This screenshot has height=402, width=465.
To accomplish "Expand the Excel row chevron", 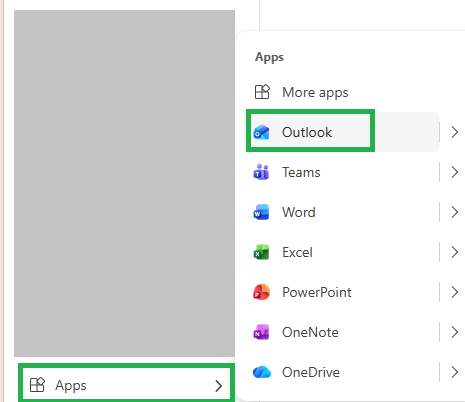I will coord(454,252).
